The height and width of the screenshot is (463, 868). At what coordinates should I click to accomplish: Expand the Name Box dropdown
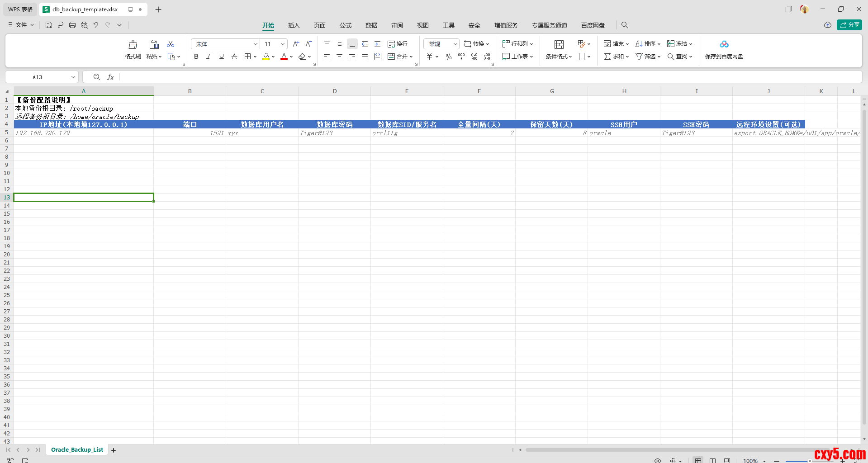coord(73,77)
